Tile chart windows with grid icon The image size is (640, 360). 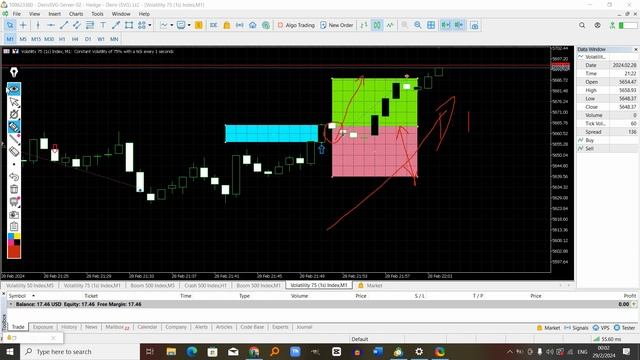click(431, 25)
